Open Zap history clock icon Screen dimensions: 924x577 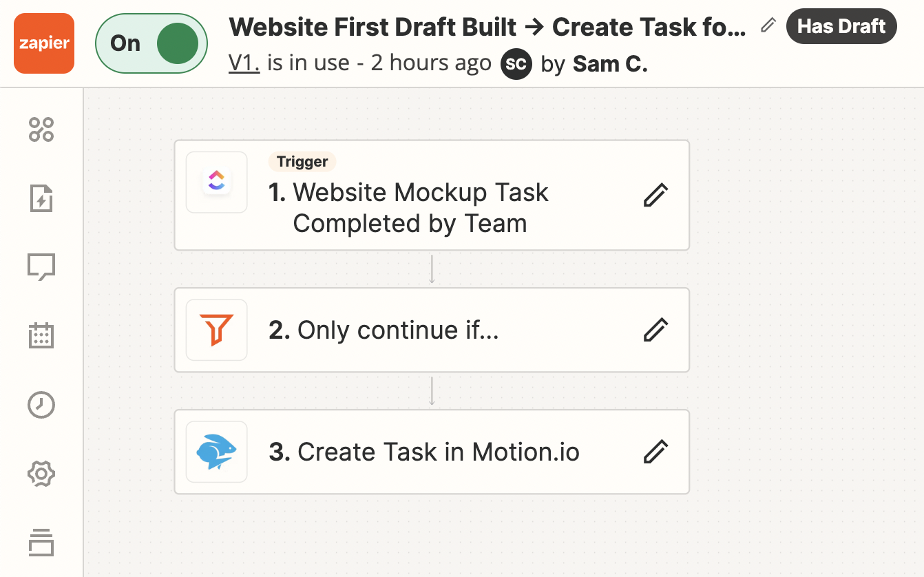tap(41, 405)
